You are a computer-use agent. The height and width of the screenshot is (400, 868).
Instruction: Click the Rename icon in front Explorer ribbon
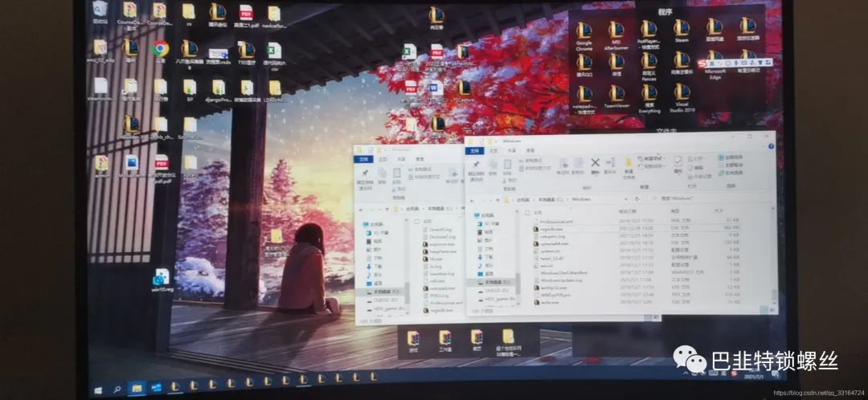611,165
